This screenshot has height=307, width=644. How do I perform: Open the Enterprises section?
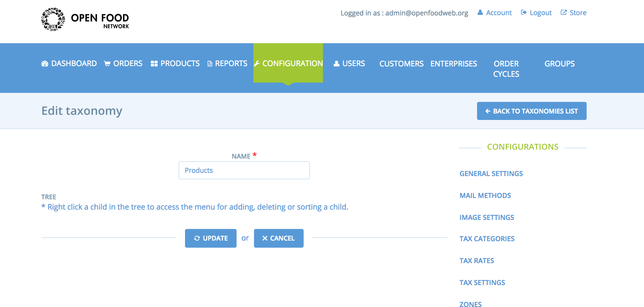[x=454, y=64]
